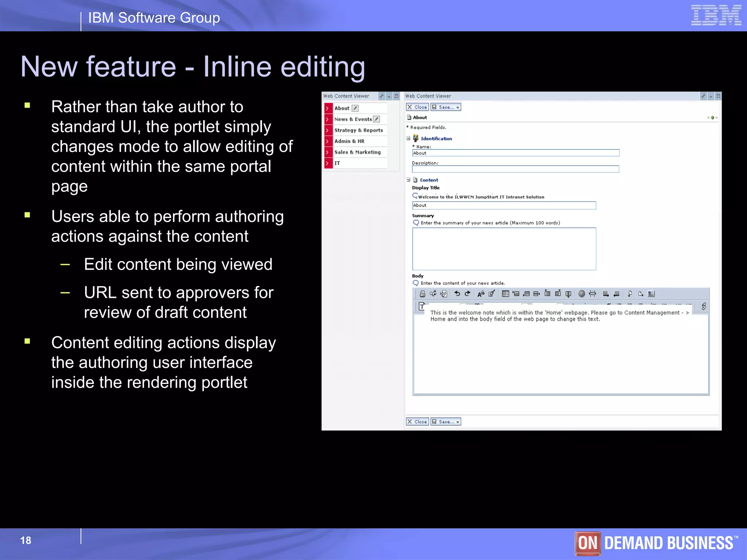Open the IT menu item
The image size is (747, 560).
click(x=337, y=163)
